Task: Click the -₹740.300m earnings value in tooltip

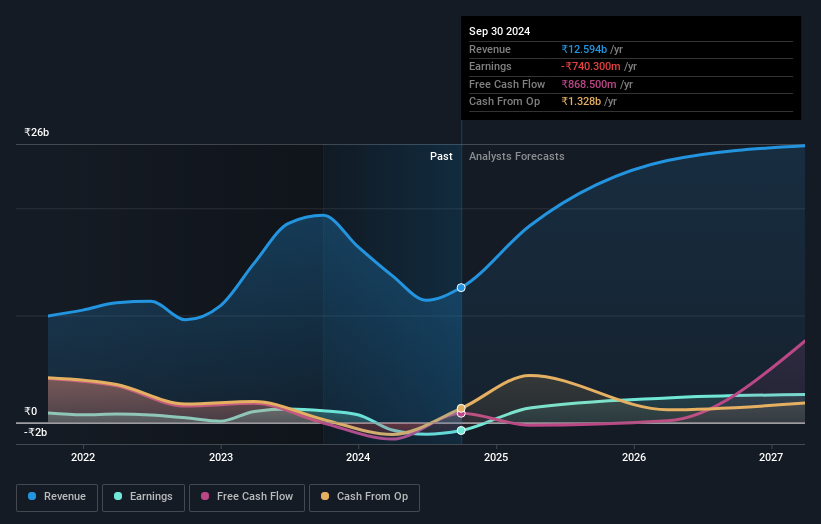Action: pyautogui.click(x=591, y=66)
